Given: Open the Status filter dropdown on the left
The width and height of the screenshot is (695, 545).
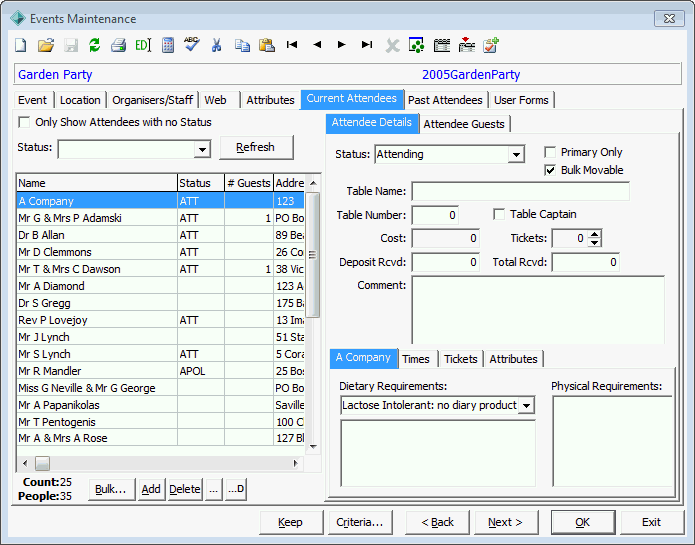Looking at the screenshot, I should tap(202, 149).
